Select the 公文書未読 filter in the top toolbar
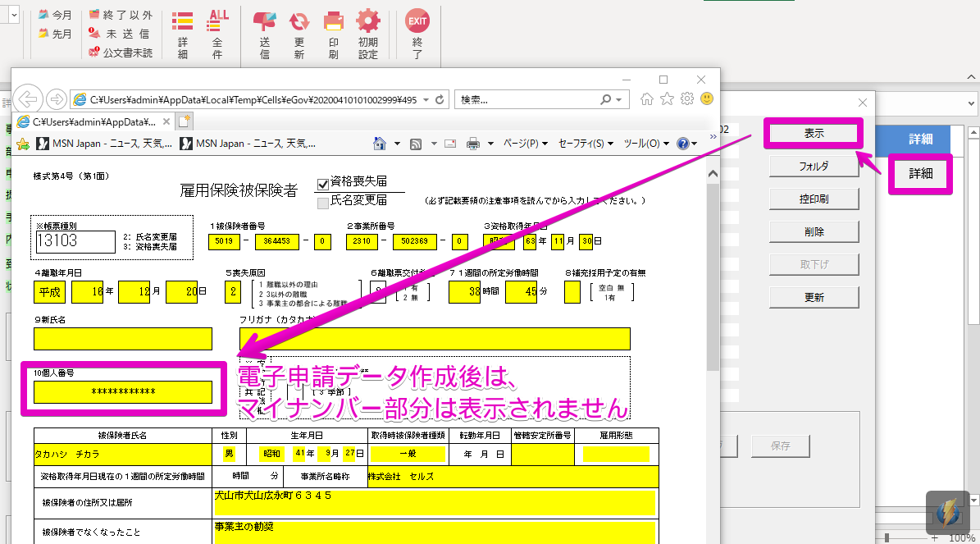The width and height of the screenshot is (980, 544). (121, 53)
